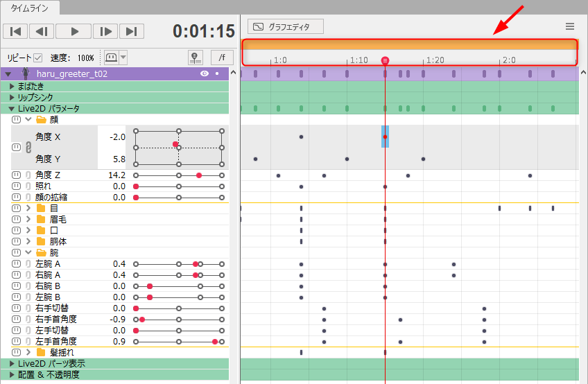This screenshot has width=588, height=384.
Task: Step forward one frame
Action: pos(104,31)
